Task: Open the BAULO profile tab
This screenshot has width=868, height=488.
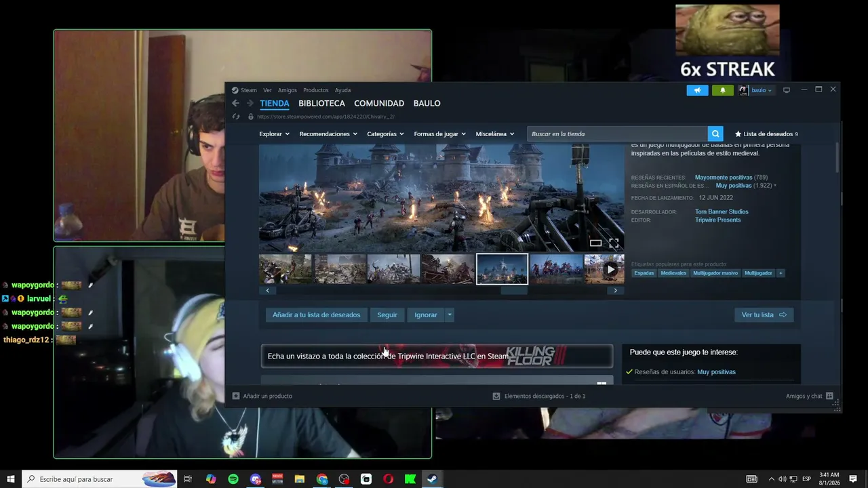Action: pyautogui.click(x=427, y=103)
